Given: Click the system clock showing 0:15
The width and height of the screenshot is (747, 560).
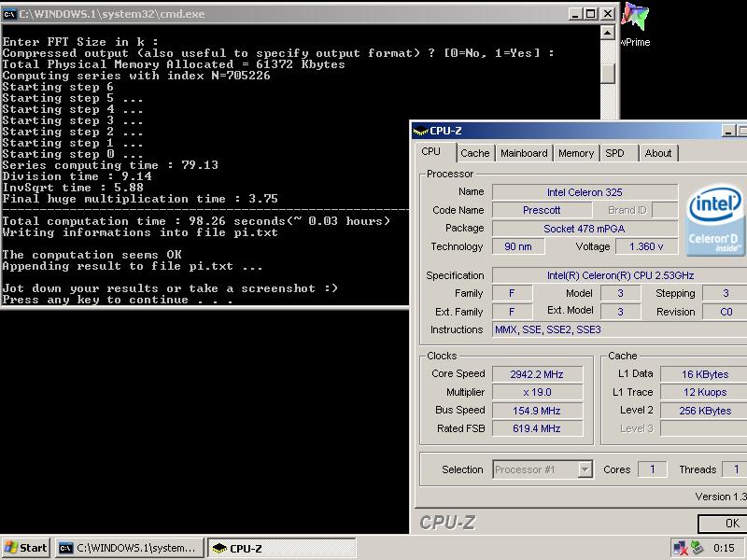Looking at the screenshot, I should pyautogui.click(x=724, y=548).
